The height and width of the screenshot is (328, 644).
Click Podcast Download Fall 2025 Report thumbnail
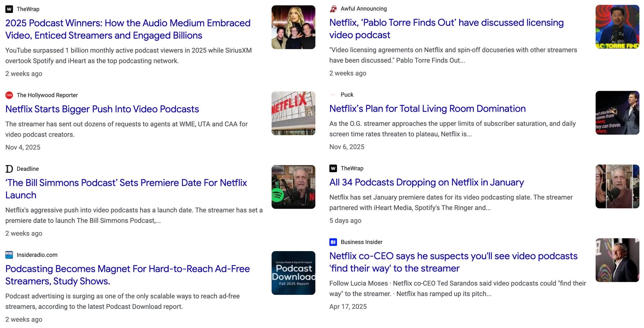(293, 273)
